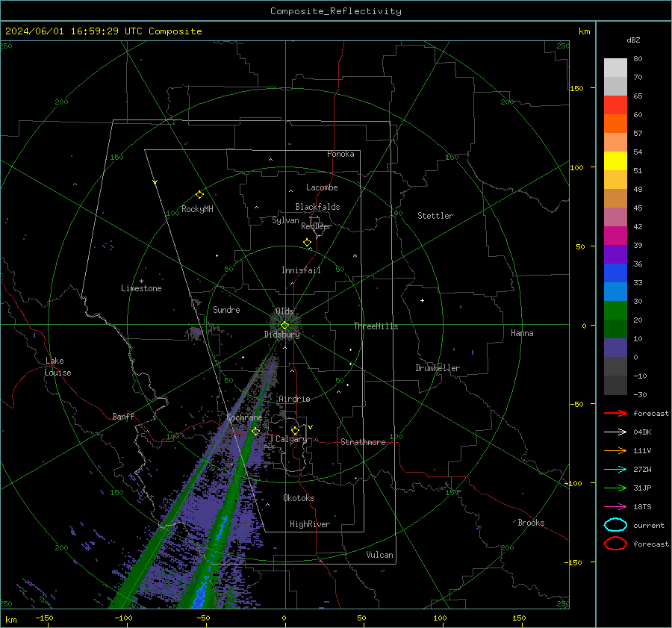
Task: Click the Hanna town label
Action: 522,333
